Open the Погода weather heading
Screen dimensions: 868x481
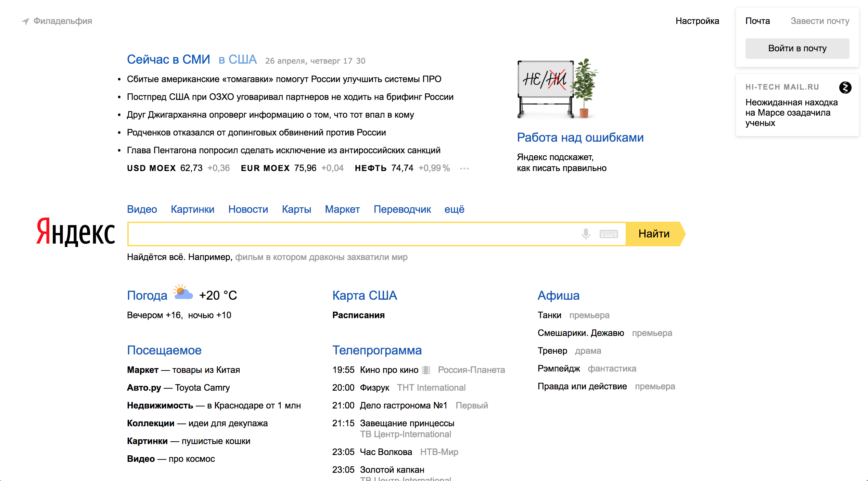coord(147,295)
